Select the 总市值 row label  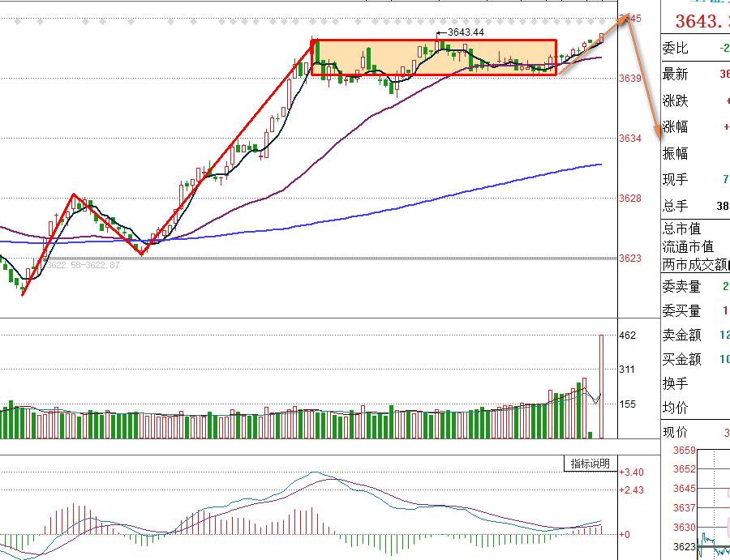click(681, 229)
